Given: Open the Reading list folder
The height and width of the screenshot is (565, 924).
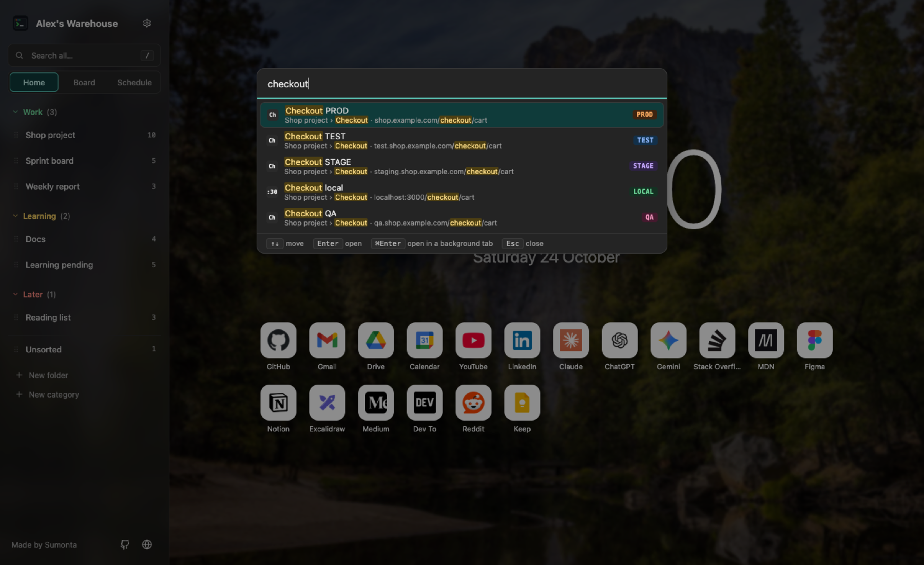Looking at the screenshot, I should pos(85,317).
